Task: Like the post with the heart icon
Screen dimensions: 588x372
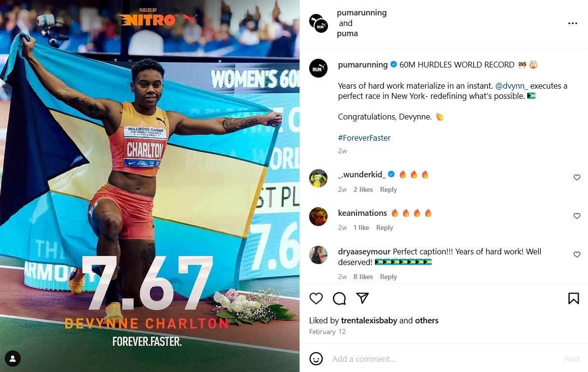Action: [x=316, y=299]
